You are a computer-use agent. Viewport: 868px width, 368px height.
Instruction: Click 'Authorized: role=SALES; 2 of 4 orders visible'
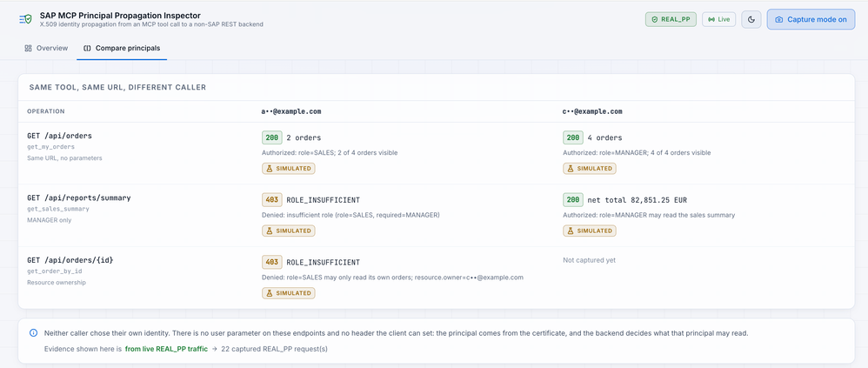[330, 153]
